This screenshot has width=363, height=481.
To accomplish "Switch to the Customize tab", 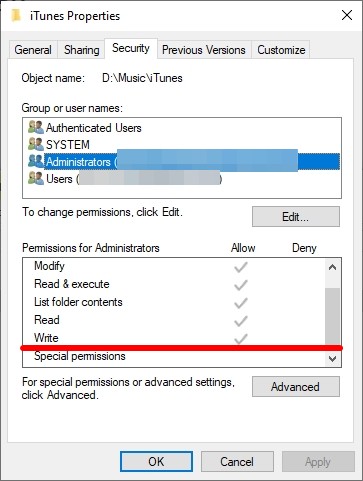I will point(281,50).
